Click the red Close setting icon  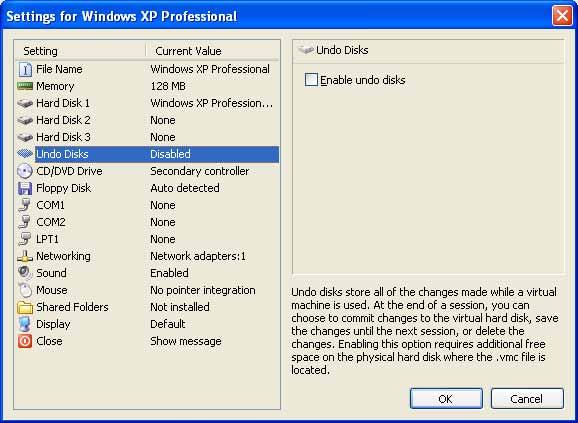point(25,341)
